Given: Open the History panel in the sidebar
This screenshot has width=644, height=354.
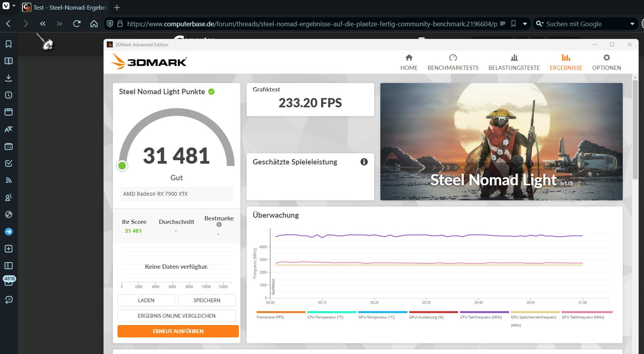Looking at the screenshot, I should [x=8, y=95].
